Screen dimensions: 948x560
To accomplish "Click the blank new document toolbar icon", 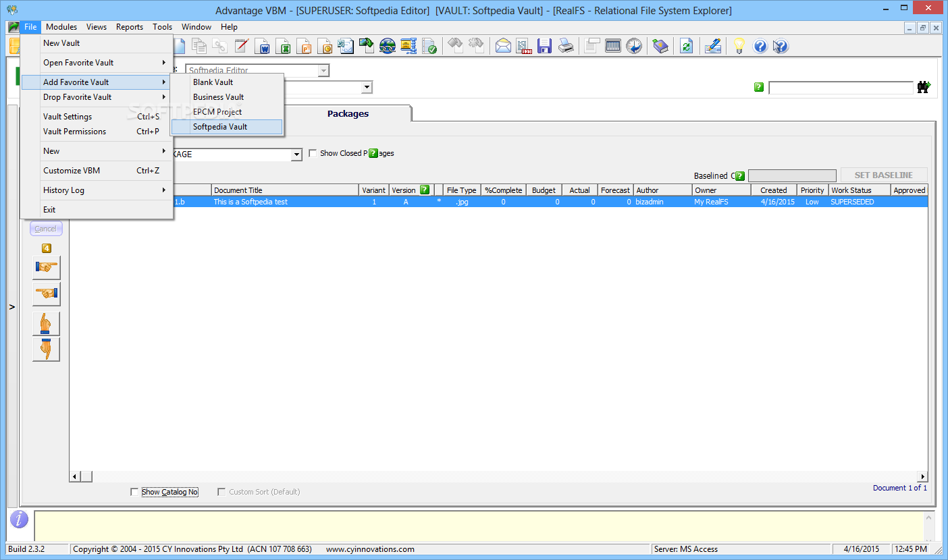I will 179,47.
